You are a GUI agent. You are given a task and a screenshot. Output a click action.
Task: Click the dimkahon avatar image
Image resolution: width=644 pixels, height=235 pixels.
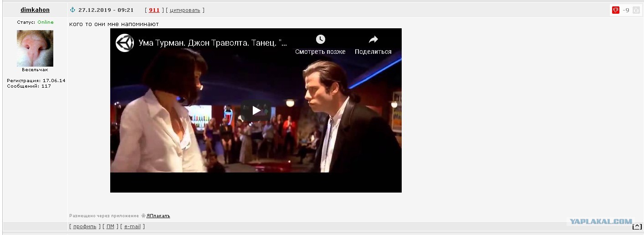pyautogui.click(x=35, y=48)
